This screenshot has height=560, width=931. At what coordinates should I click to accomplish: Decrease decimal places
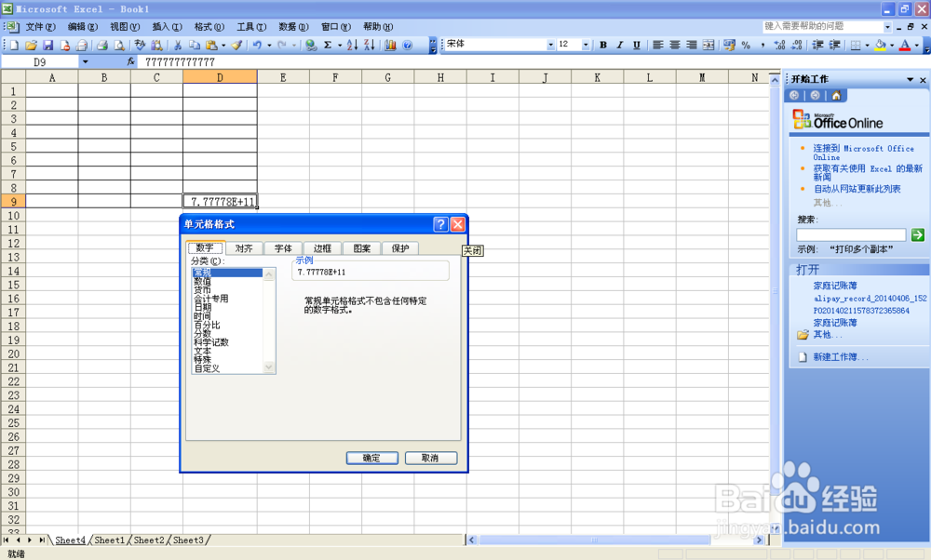[x=796, y=45]
